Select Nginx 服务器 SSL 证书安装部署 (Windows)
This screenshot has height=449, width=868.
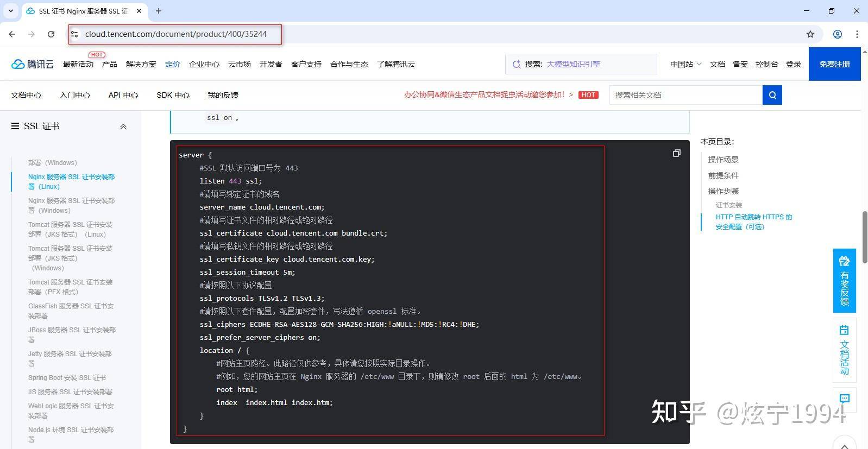click(x=71, y=205)
